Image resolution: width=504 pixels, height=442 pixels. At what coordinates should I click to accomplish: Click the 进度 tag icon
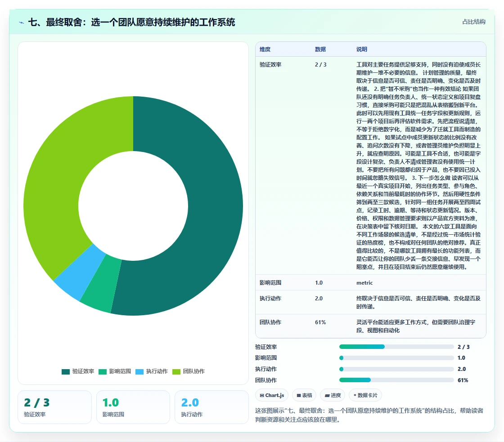coord(327,395)
